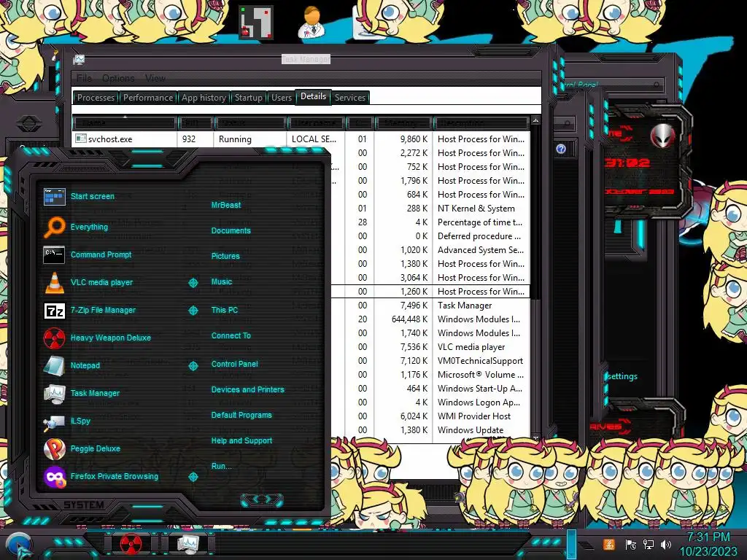Click the Task Manager title bar icon

tap(79, 60)
